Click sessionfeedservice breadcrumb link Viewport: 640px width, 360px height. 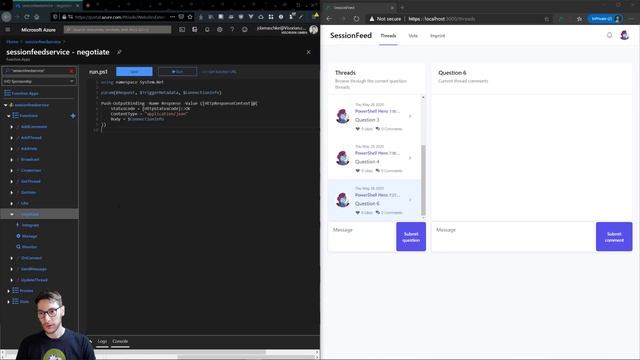point(43,42)
